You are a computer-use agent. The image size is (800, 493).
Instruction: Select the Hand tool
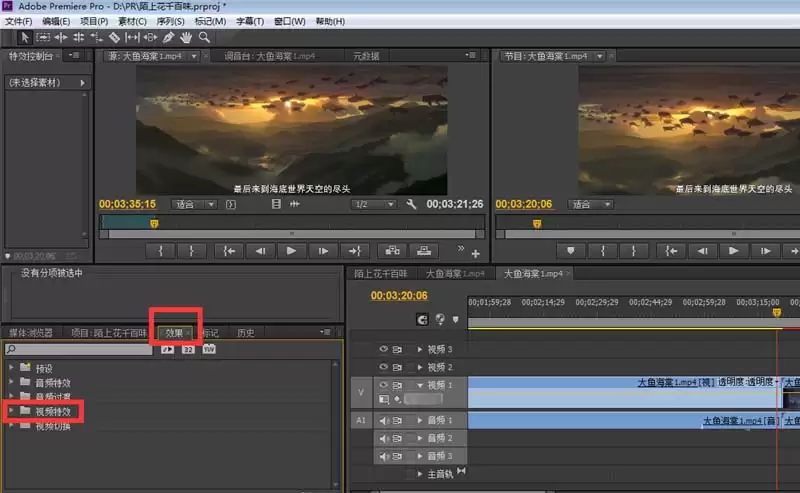pyautogui.click(x=186, y=37)
